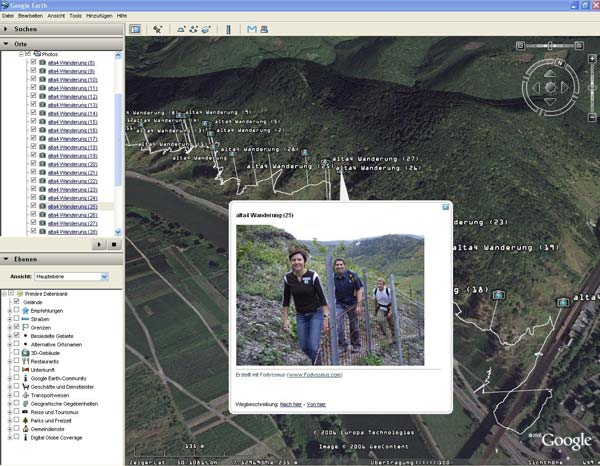
Task: Enable the Transportwesen layer checkbox
Action: pyautogui.click(x=16, y=394)
